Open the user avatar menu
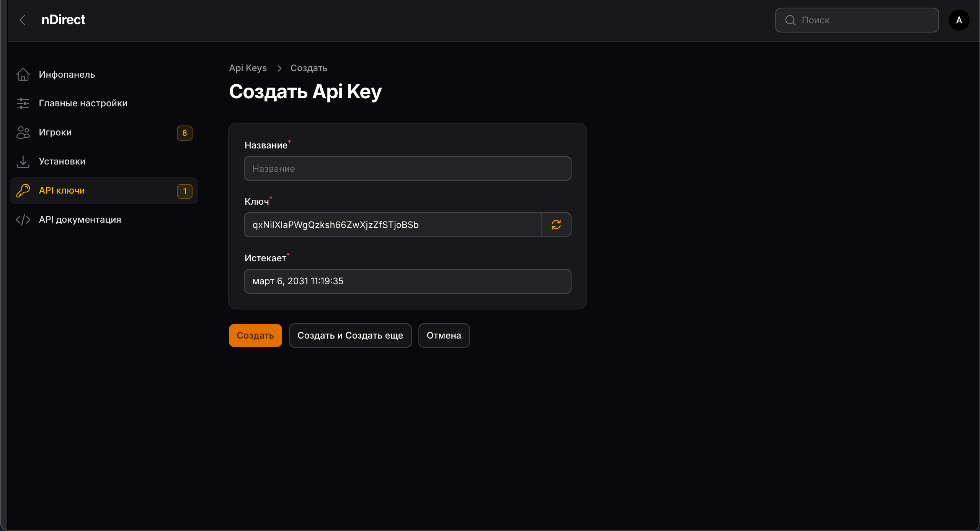980x531 pixels. click(x=959, y=20)
